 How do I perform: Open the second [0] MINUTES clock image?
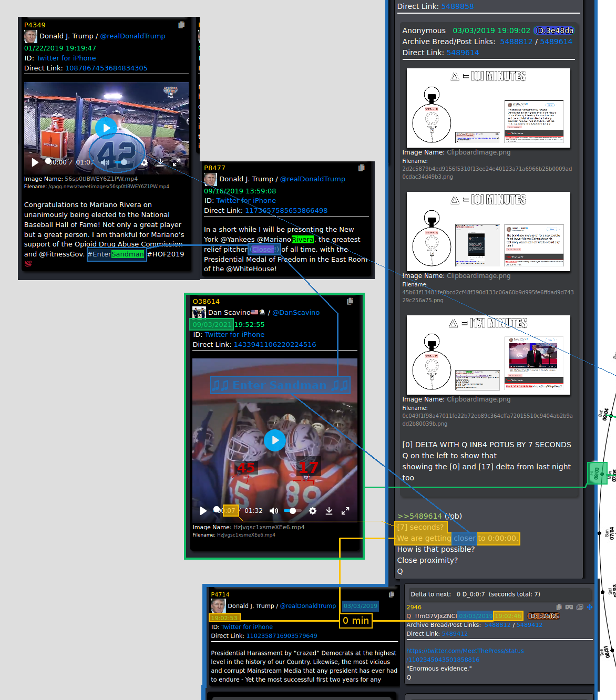tap(488, 231)
